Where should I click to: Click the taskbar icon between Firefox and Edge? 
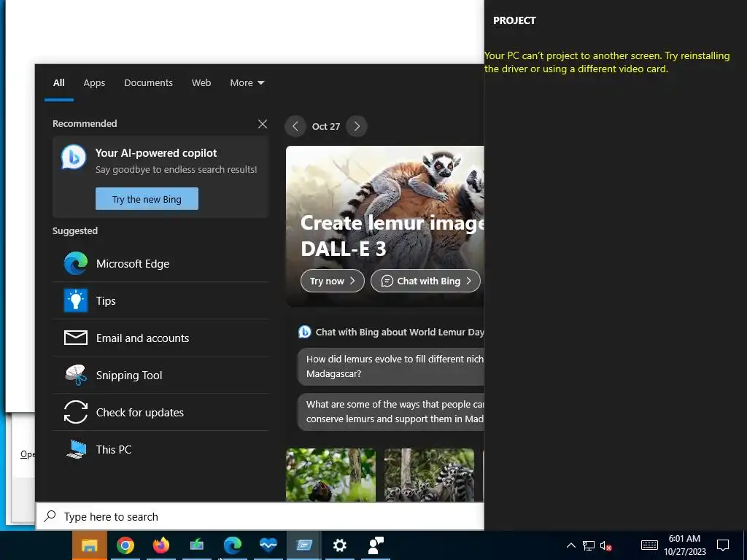pos(197,545)
